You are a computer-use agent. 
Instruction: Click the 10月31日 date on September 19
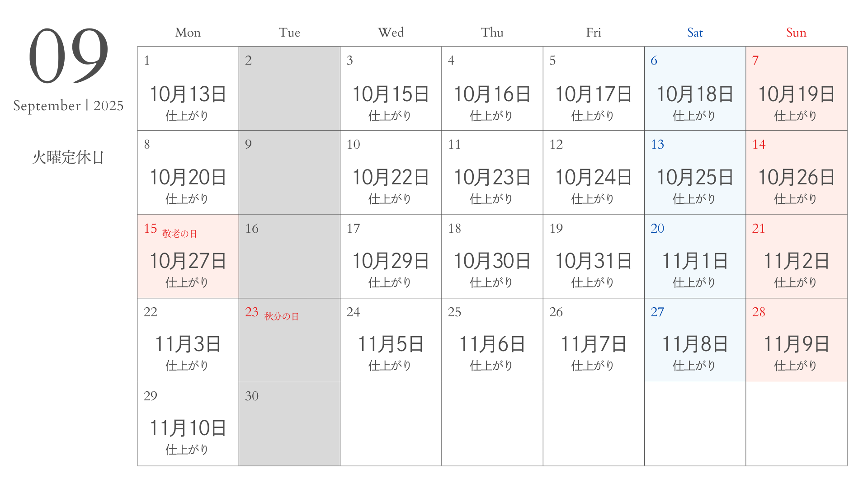click(594, 261)
